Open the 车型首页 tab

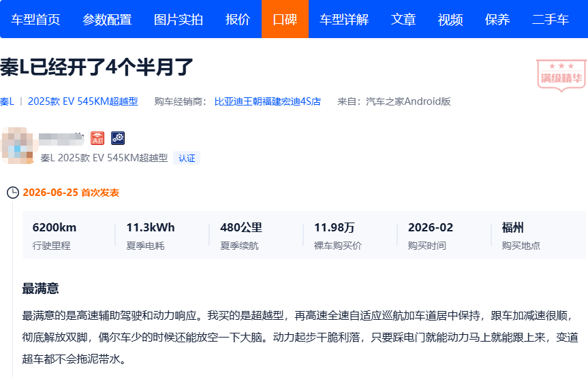point(35,19)
